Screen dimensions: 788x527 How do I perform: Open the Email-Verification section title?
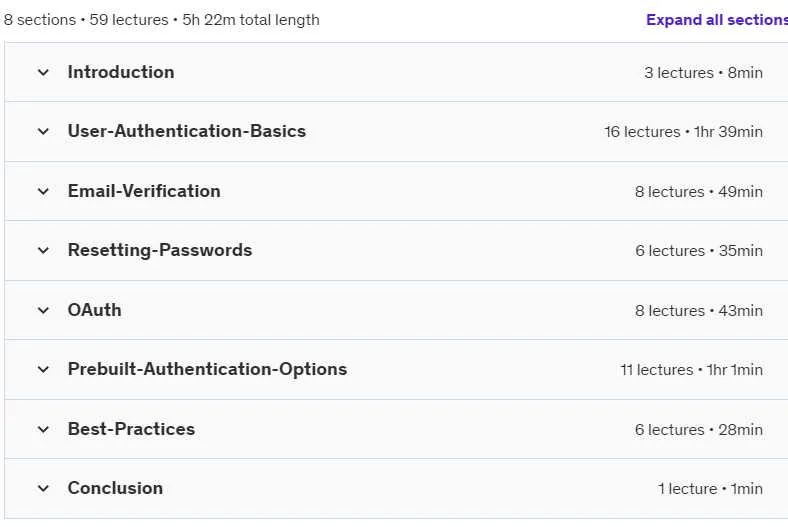[x=144, y=191]
